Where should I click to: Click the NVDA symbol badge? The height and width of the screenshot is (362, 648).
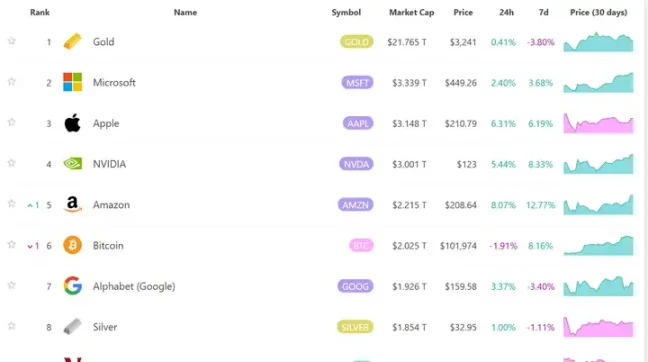click(x=356, y=164)
